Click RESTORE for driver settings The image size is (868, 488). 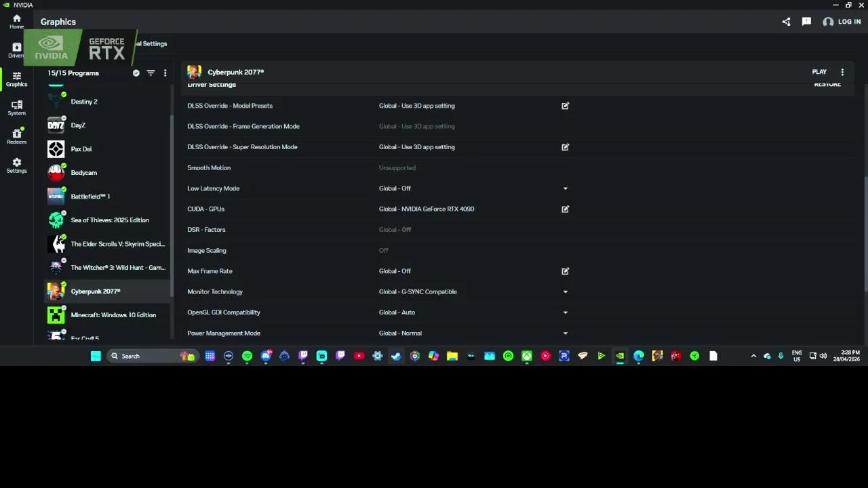point(827,85)
